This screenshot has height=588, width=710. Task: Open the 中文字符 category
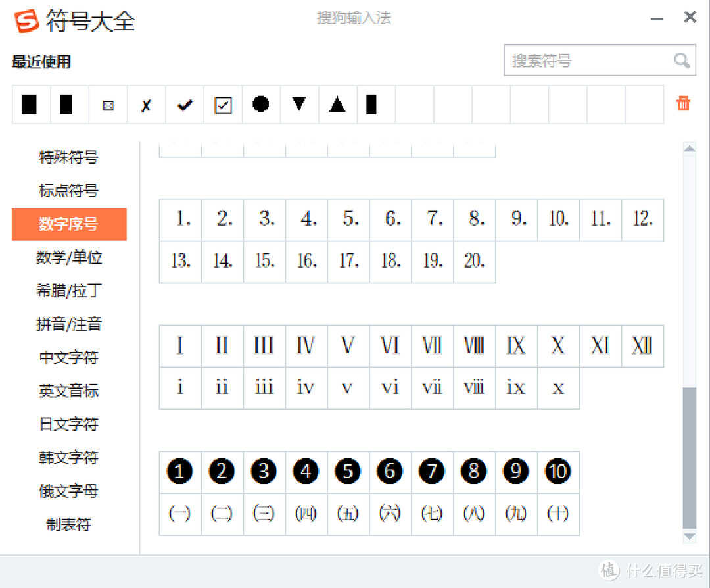point(69,357)
